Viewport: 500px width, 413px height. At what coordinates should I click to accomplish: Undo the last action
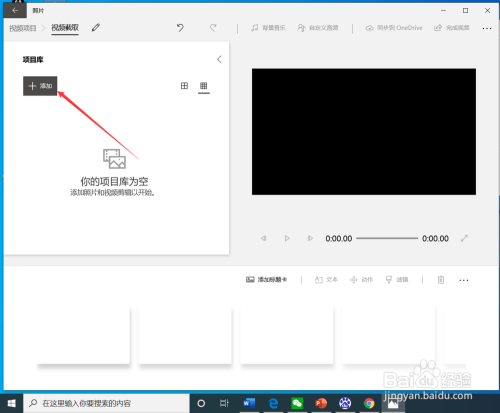coord(180,28)
